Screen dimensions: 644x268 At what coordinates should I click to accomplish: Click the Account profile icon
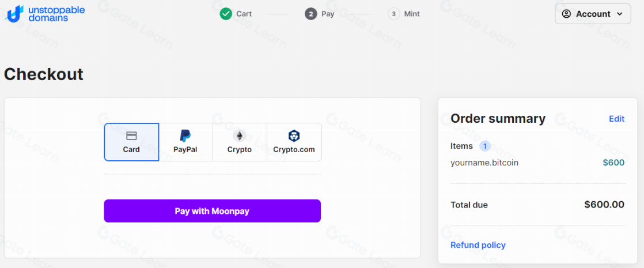tap(566, 14)
